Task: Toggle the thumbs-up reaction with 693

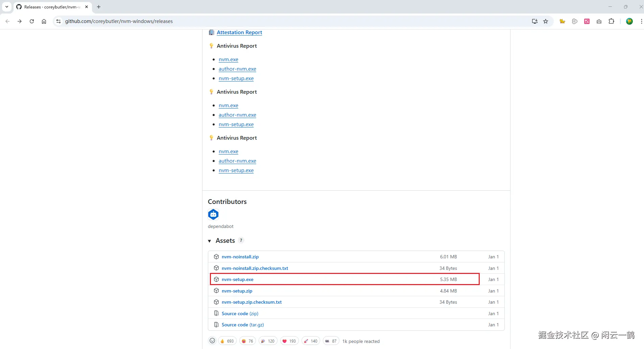Action: tap(227, 341)
